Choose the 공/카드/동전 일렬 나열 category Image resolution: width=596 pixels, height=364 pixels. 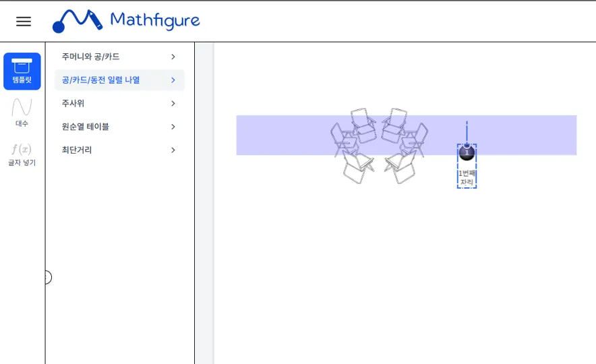[101, 80]
